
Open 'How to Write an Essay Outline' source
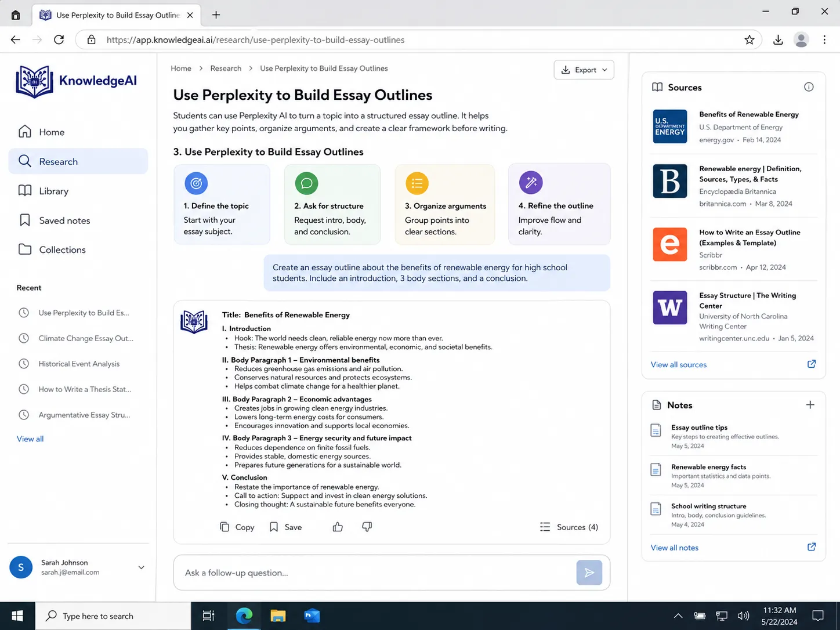pyautogui.click(x=750, y=238)
